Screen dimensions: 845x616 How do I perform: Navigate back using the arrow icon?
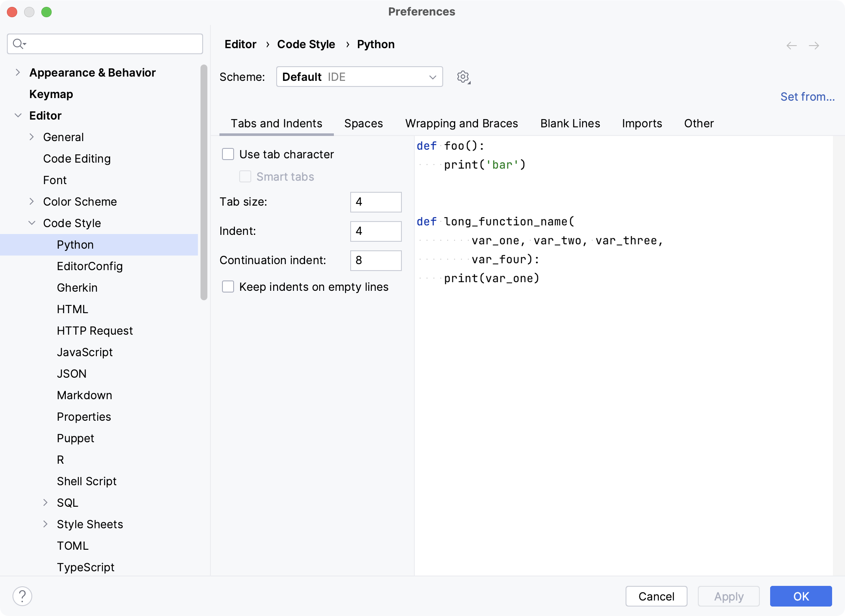792,45
